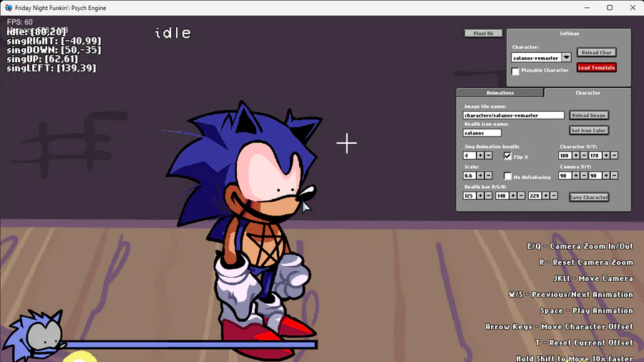
Task: Click the white crosshair camera marker
Action: point(346,143)
